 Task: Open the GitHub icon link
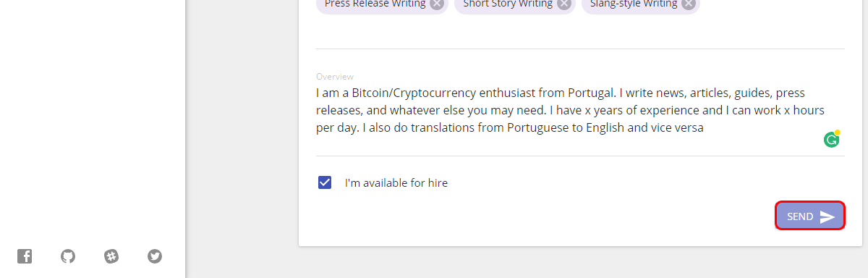coord(68,256)
